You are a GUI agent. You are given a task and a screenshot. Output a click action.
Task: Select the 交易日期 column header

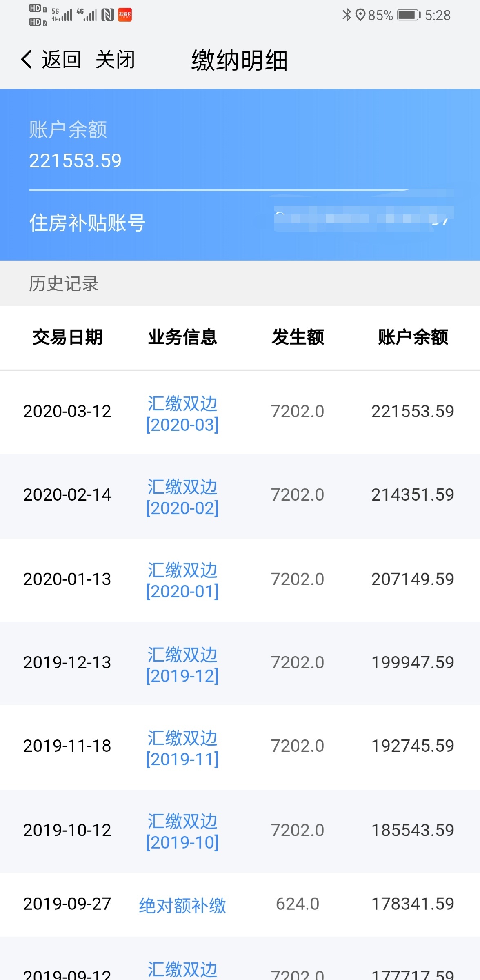(68, 337)
